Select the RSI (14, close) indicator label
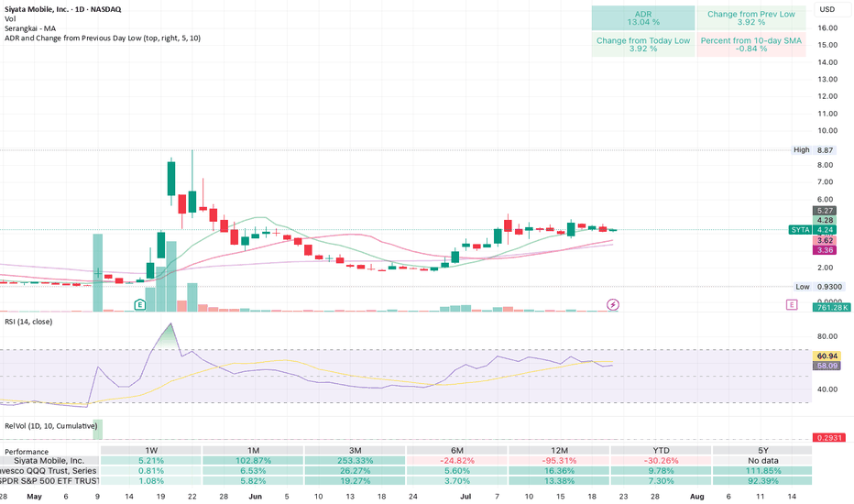 coord(28,322)
